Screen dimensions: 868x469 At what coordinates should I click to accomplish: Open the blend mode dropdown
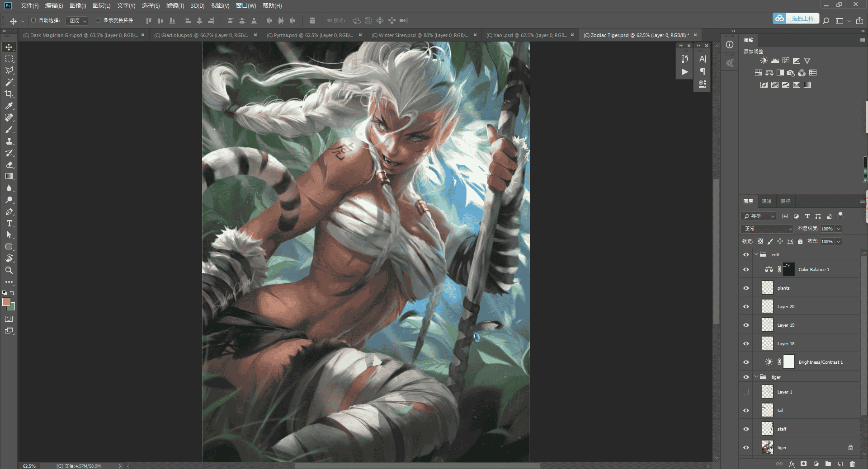[767, 229]
